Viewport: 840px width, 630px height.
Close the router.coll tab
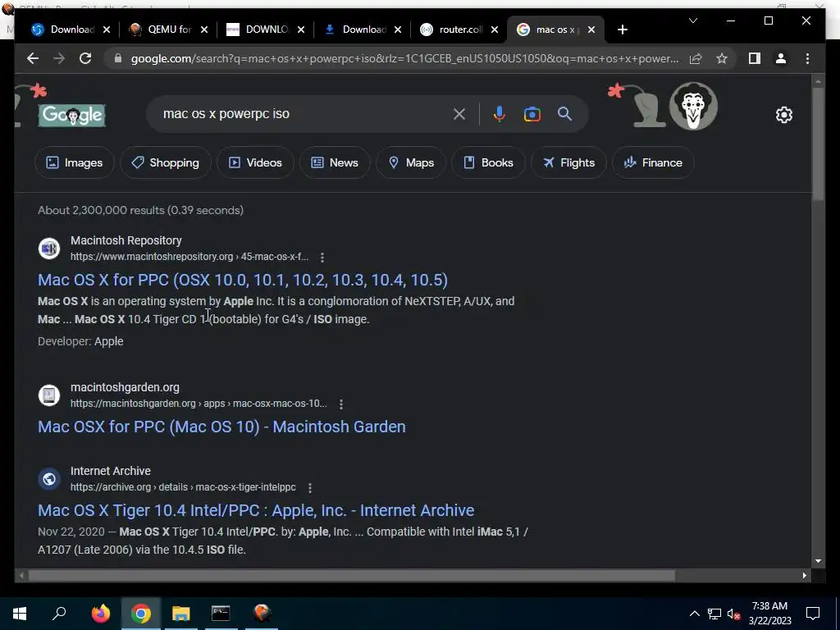(x=495, y=30)
